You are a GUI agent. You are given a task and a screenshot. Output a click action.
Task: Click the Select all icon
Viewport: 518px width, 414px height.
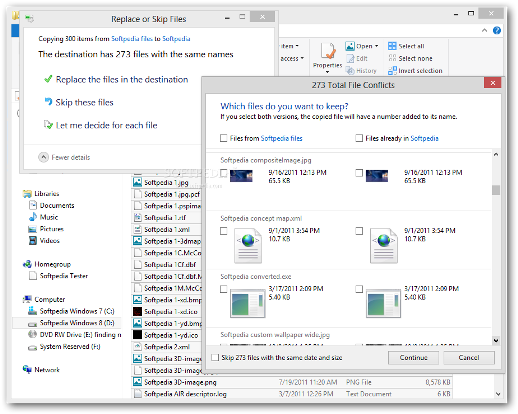392,46
